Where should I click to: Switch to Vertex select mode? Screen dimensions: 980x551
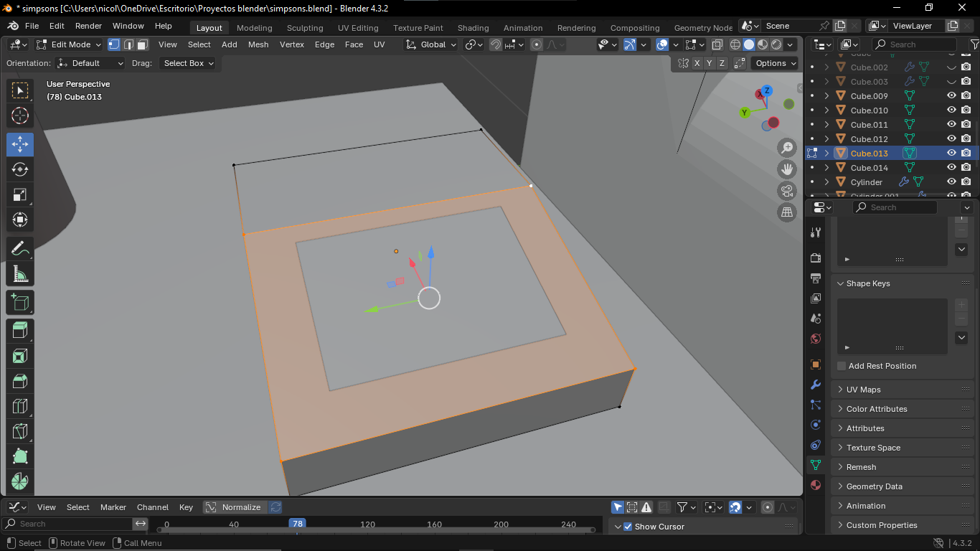tap(114, 44)
